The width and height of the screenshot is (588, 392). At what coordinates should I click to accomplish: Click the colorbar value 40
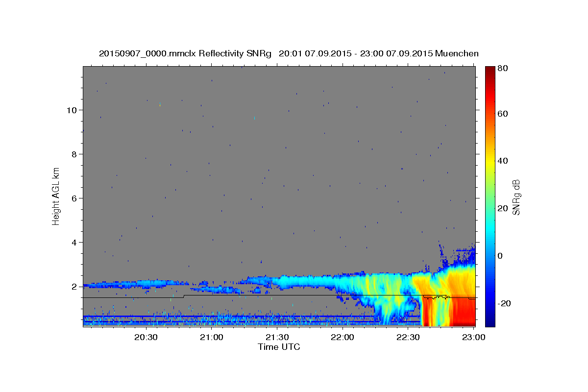point(502,161)
